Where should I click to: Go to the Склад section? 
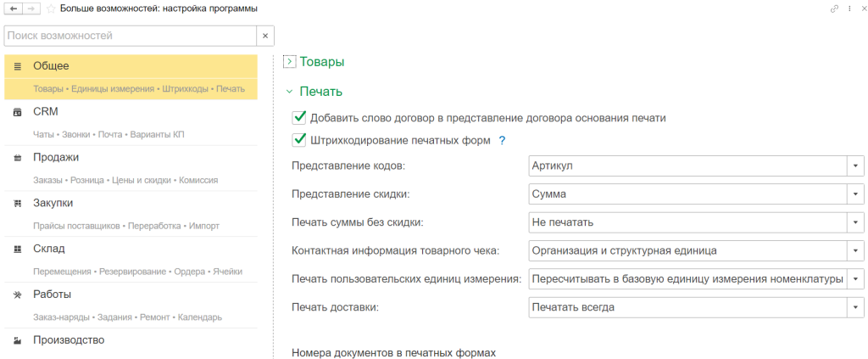[x=49, y=249]
